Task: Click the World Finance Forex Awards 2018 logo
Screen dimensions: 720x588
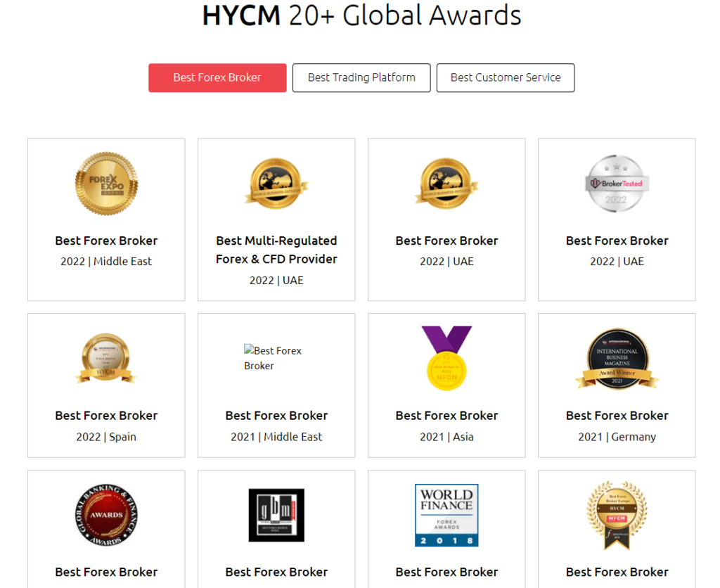Action: coord(446,516)
